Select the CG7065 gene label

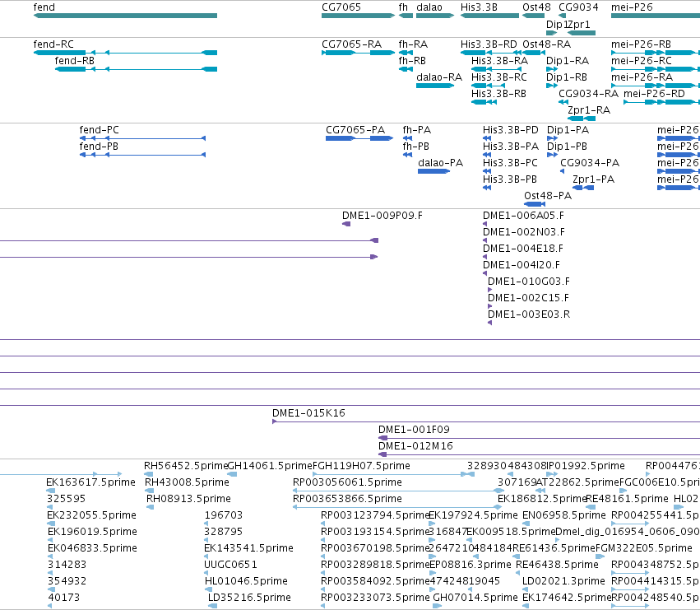tap(341, 7)
